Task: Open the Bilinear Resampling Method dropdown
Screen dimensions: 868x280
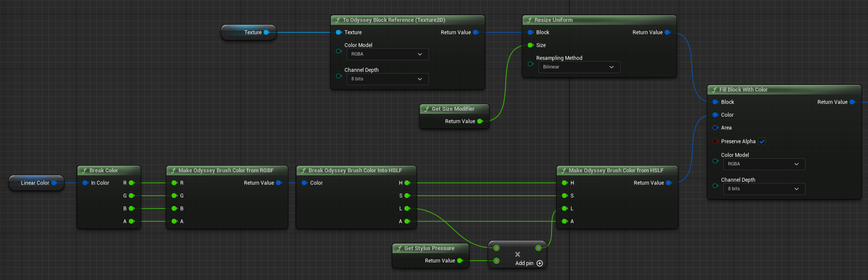Action: coord(579,67)
